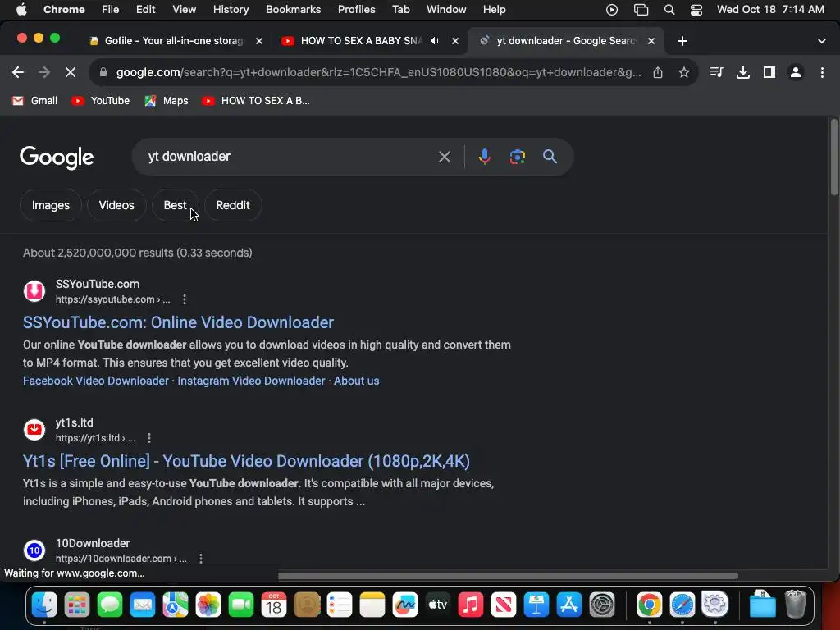
Task: Close the Gofile tab
Action: [259, 41]
